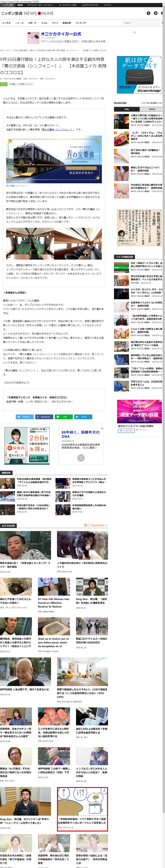Open the 青の交響曲(シンフォニー) inline link
Viewport: 165px width, 868px height.
click(x=57, y=129)
